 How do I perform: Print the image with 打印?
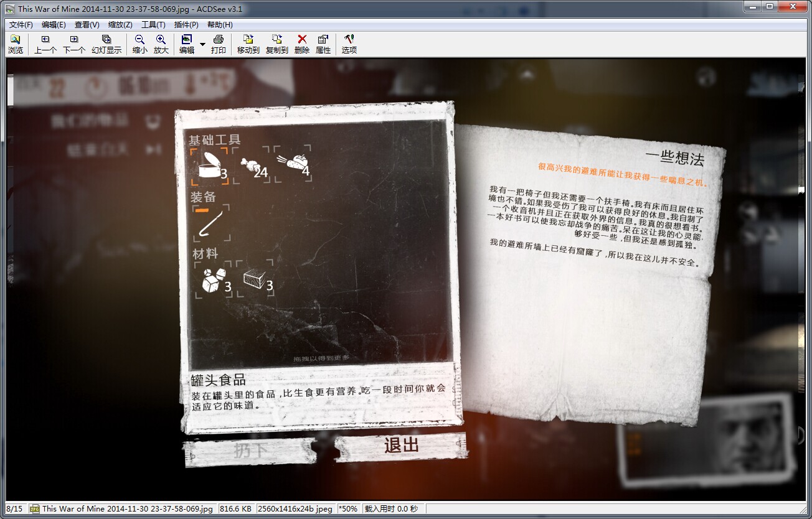click(219, 44)
